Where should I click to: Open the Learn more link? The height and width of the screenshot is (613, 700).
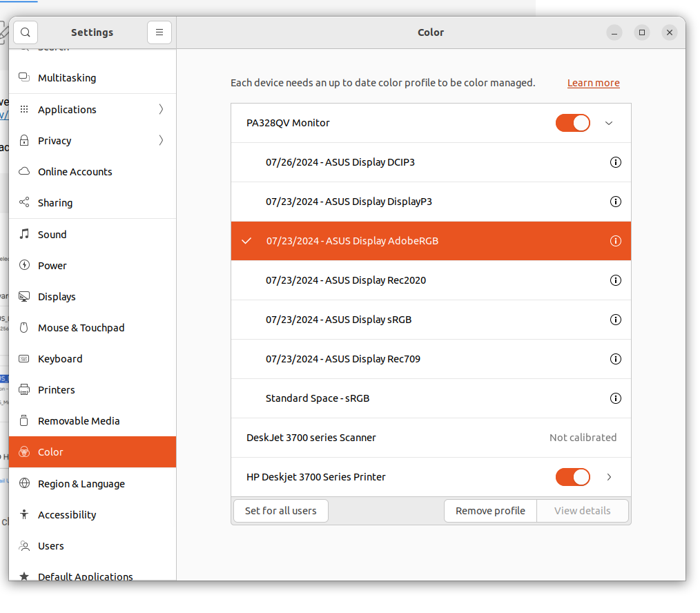coord(593,83)
